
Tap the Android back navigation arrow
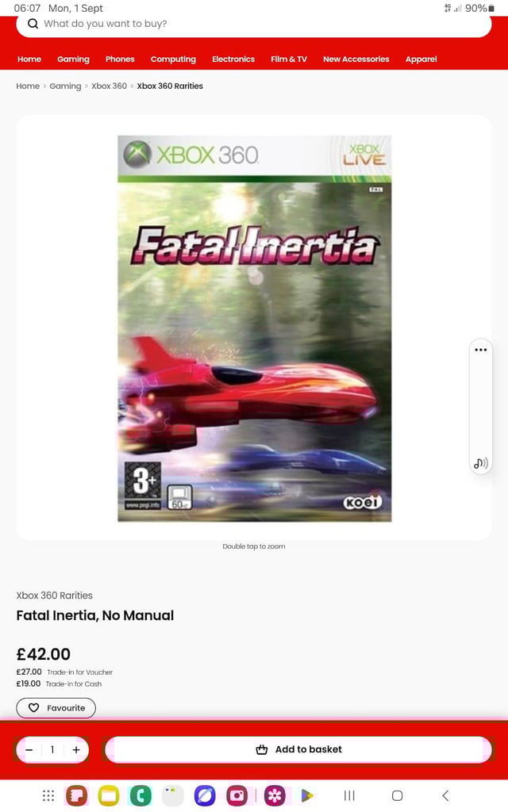coord(445,795)
